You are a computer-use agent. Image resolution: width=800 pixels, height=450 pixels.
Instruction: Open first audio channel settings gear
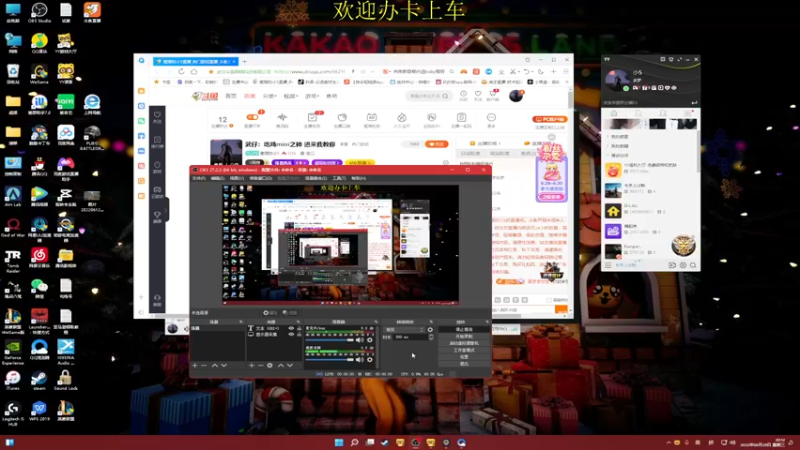point(370,340)
